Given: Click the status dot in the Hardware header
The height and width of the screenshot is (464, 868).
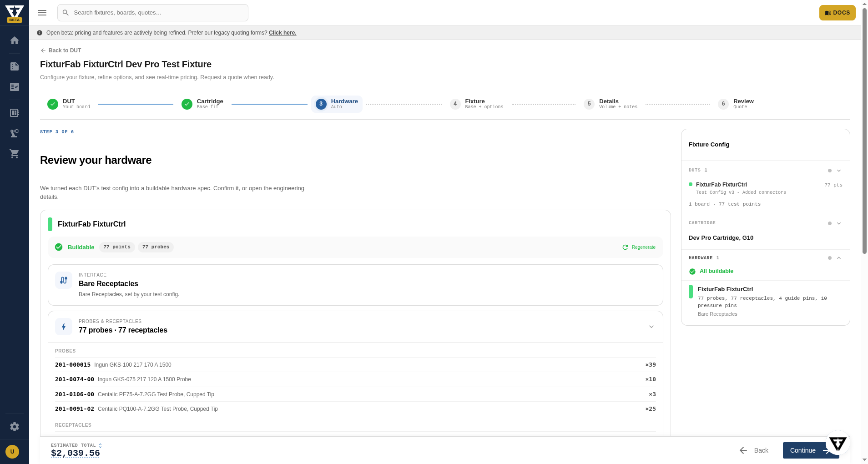Looking at the screenshot, I should point(830,258).
